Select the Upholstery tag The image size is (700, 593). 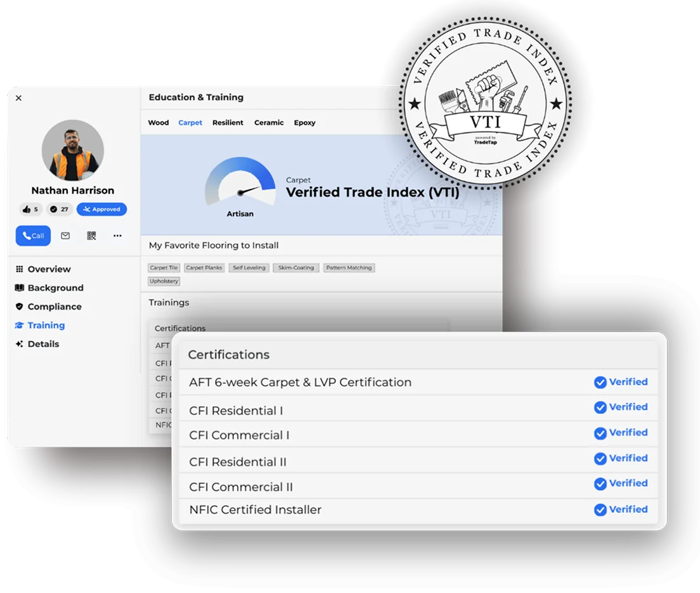tap(164, 281)
